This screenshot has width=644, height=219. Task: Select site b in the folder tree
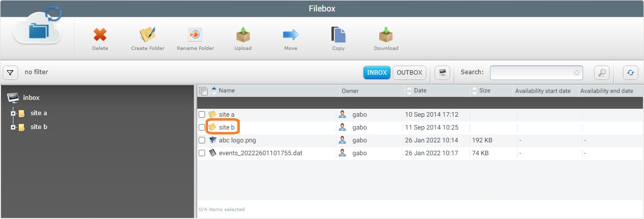click(39, 127)
